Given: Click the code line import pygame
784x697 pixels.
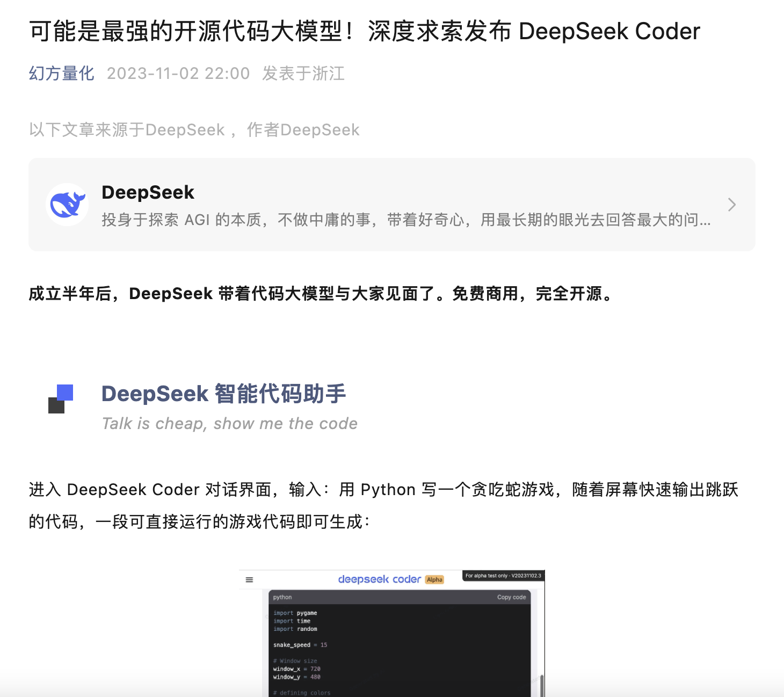Looking at the screenshot, I should pyautogui.click(x=295, y=613).
